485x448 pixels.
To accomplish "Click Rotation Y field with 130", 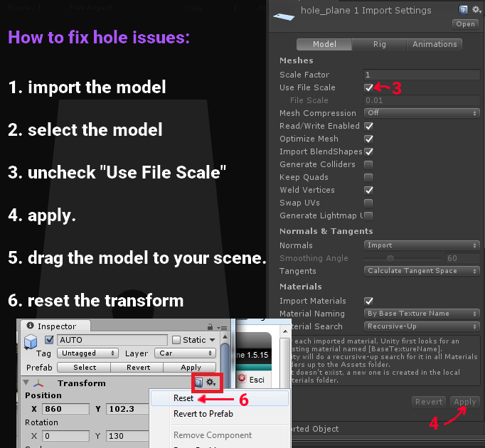I will 127,436.
